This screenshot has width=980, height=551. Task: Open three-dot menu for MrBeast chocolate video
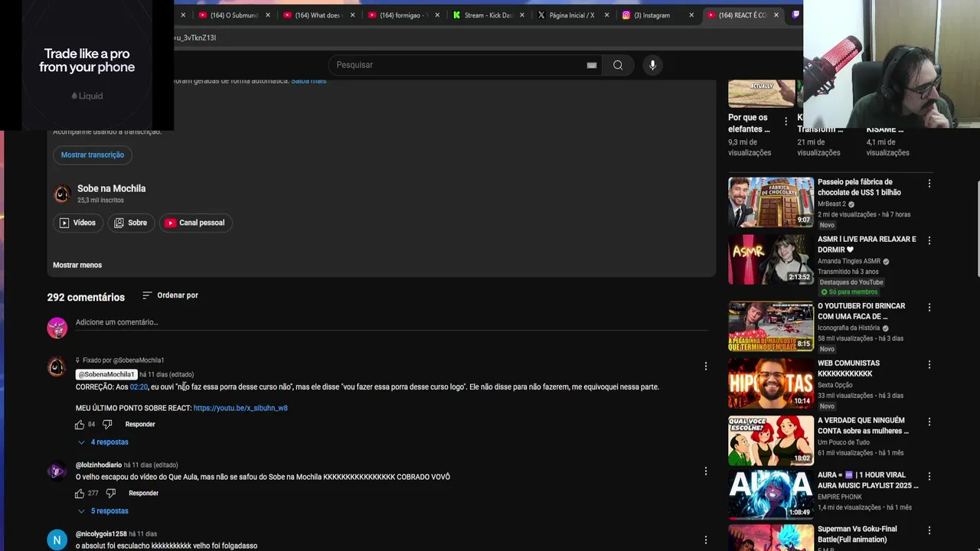click(x=929, y=184)
